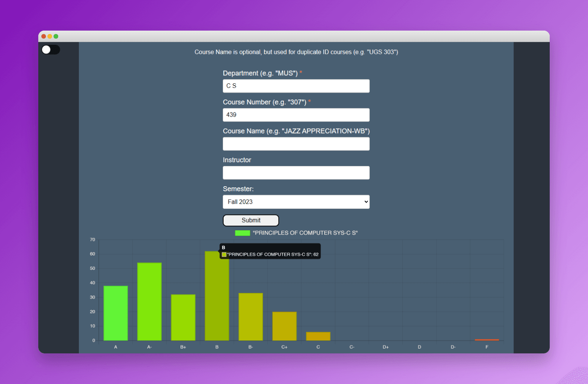Click the A- grade bar

tap(149, 302)
